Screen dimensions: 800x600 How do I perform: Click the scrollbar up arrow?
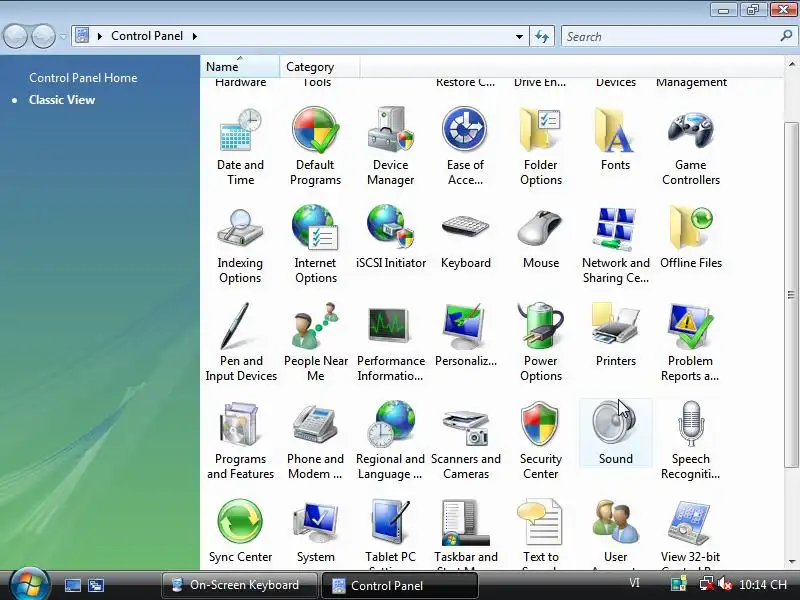pyautogui.click(x=791, y=65)
